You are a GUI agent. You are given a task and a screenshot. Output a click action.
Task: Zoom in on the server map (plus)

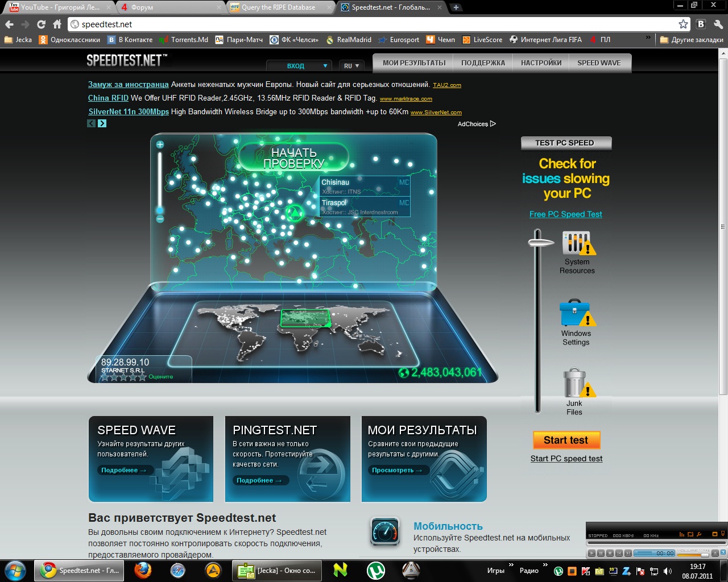click(160, 144)
